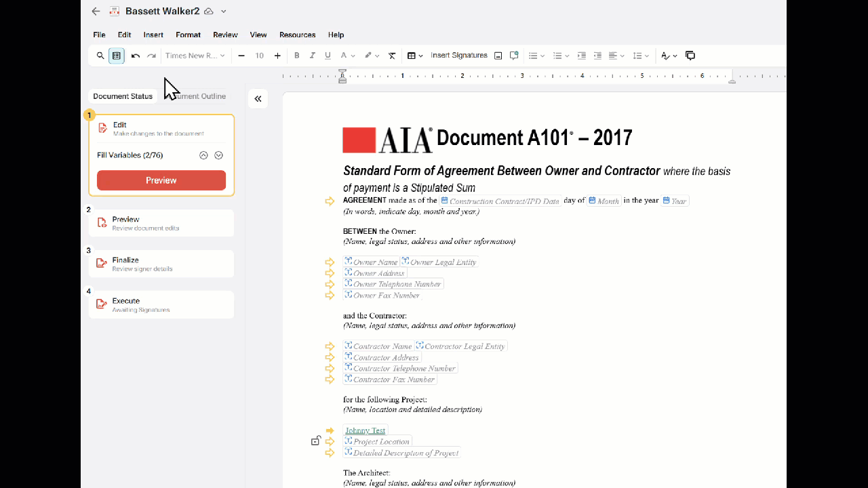Open the Review menu

click(x=225, y=35)
